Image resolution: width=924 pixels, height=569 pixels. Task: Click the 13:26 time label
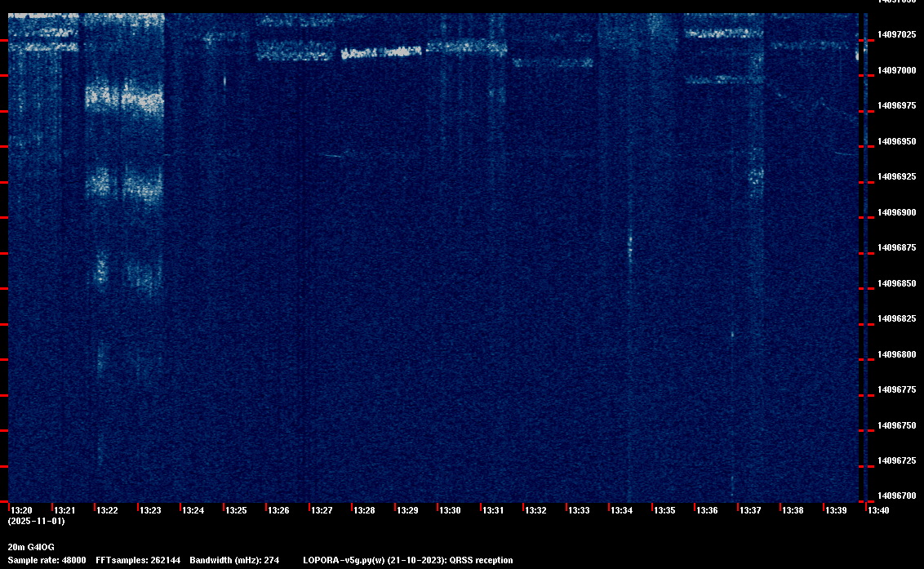click(x=278, y=510)
